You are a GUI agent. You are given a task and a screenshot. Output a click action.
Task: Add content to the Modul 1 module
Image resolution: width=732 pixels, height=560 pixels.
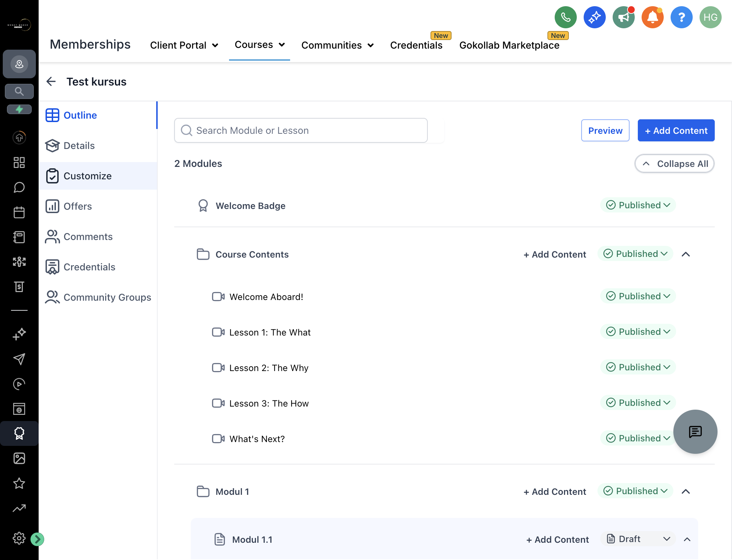coord(555,492)
